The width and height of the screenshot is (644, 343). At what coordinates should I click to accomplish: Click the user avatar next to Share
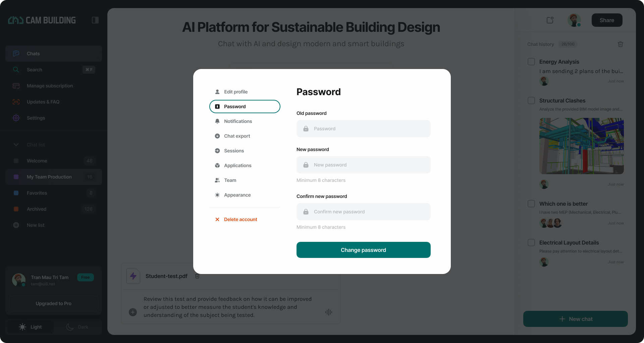(x=574, y=20)
